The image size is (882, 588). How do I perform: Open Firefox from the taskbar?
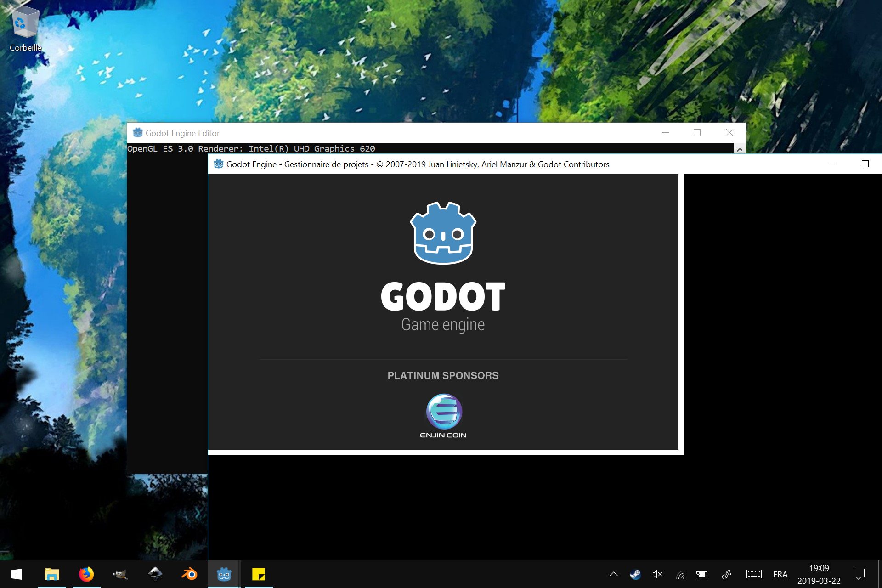[x=86, y=574]
